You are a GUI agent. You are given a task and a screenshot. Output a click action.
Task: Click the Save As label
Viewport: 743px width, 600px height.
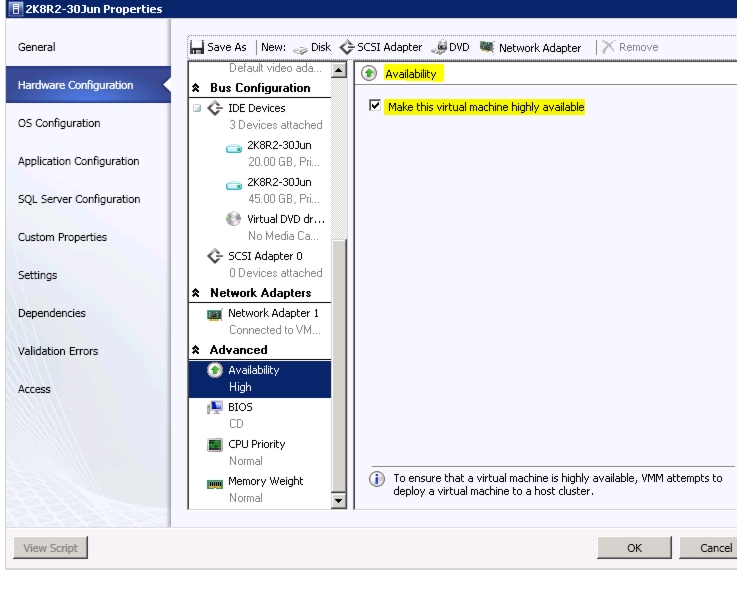227,47
